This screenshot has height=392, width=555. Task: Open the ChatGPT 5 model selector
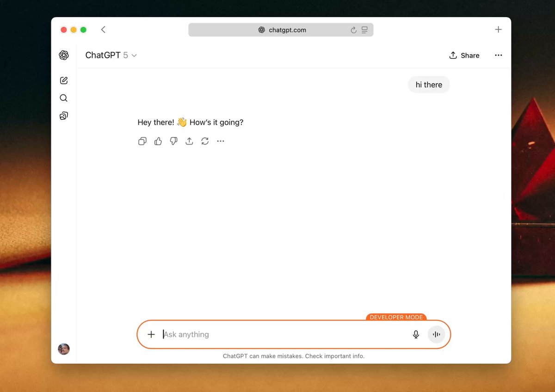tap(111, 55)
